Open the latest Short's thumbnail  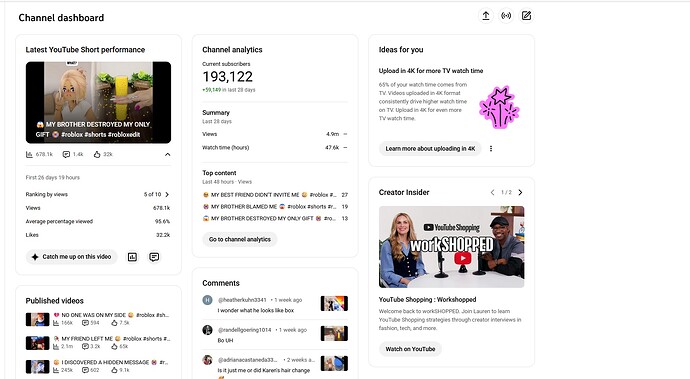pos(98,102)
